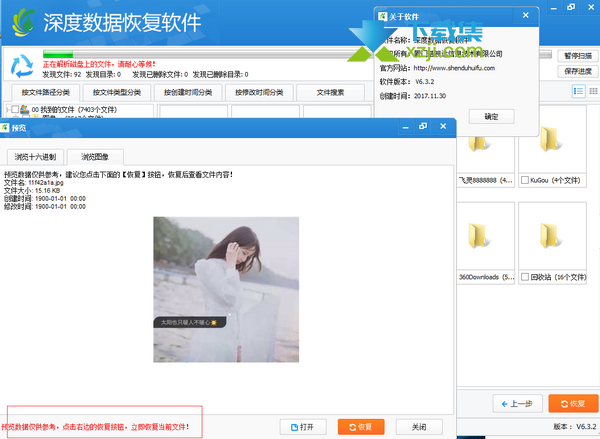Viewport: 600px width, 439px height.
Task: Click the previewed photo of the girl
Action: click(x=226, y=289)
